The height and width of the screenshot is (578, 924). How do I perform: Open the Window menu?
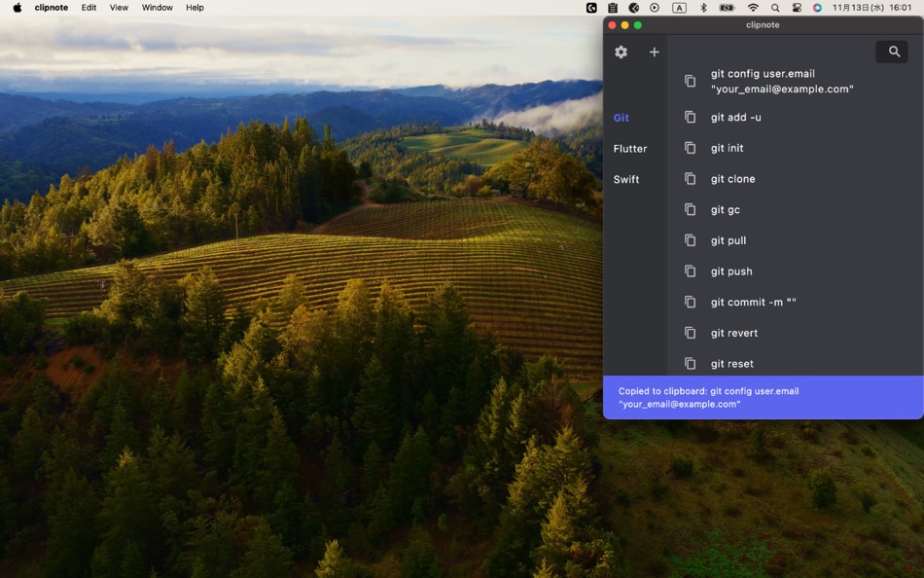pos(157,7)
